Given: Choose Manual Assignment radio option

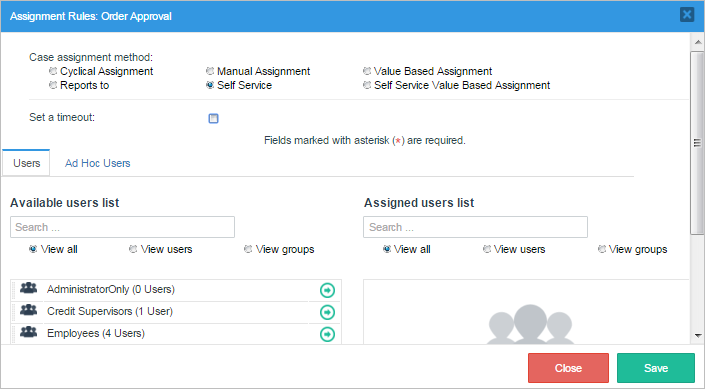Looking at the screenshot, I should tap(210, 71).
